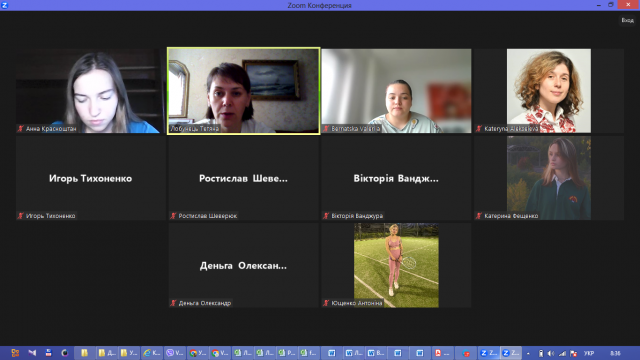Open the round dark camera-like taskbar icon
Viewport: 640px width, 360px height.
click(x=64, y=353)
